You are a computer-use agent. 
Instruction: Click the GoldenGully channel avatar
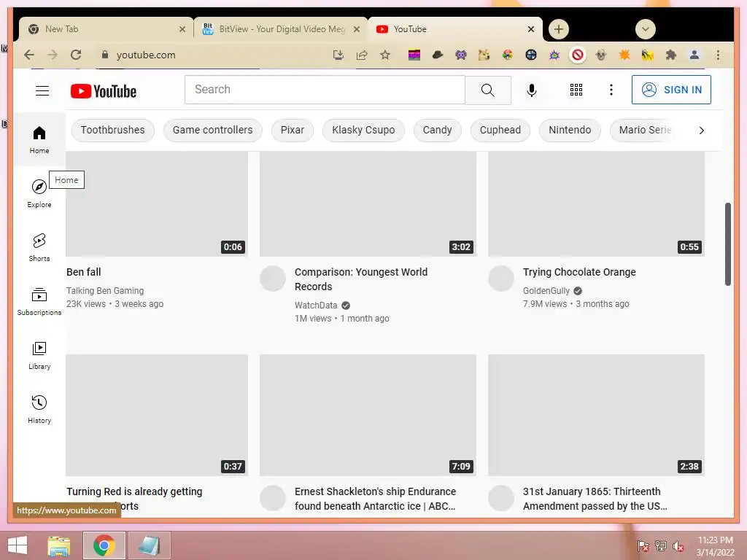coord(501,278)
